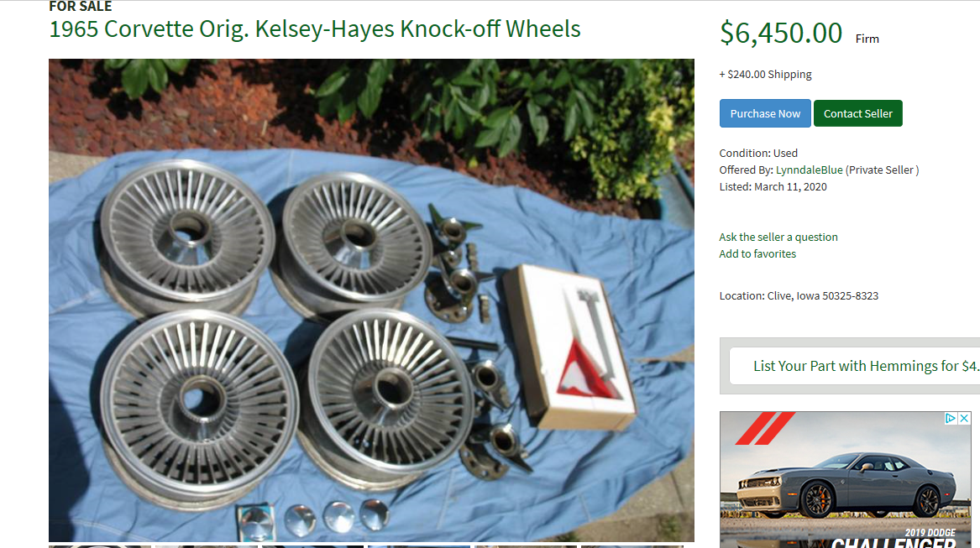Open 'List Your Part with Hemmings' banner
Image resolution: width=980 pixels, height=548 pixels.
pos(855,366)
